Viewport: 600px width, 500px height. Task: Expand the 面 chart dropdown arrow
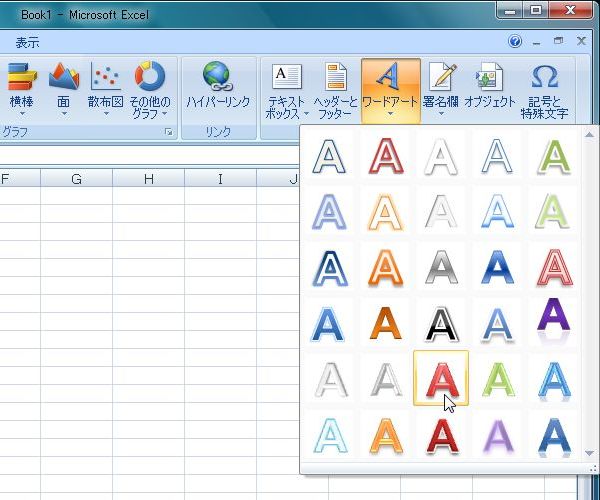[64, 114]
